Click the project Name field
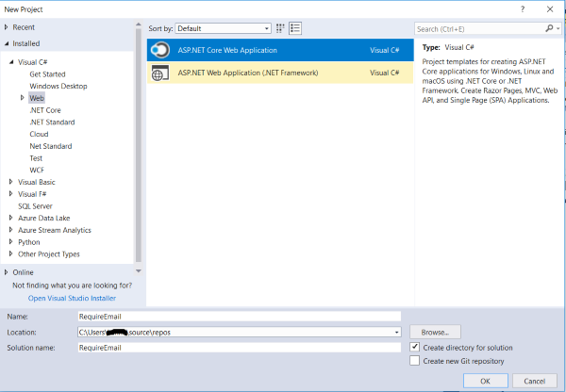The width and height of the screenshot is (566, 392). point(240,317)
